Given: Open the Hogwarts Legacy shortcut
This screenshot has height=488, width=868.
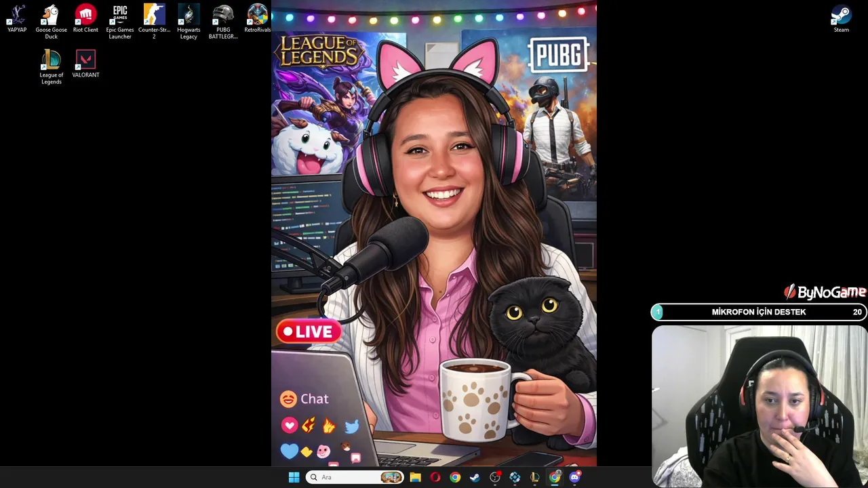Looking at the screenshot, I should pyautogui.click(x=189, y=22).
